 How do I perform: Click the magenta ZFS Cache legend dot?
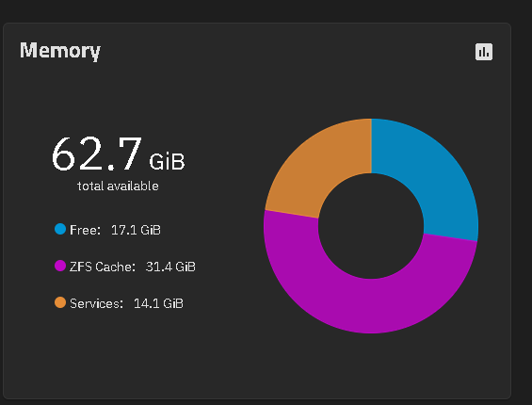pos(60,266)
